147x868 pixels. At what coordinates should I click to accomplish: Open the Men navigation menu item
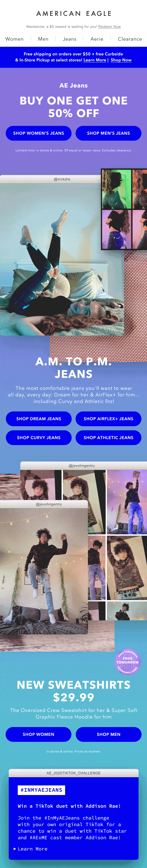pos(43,39)
